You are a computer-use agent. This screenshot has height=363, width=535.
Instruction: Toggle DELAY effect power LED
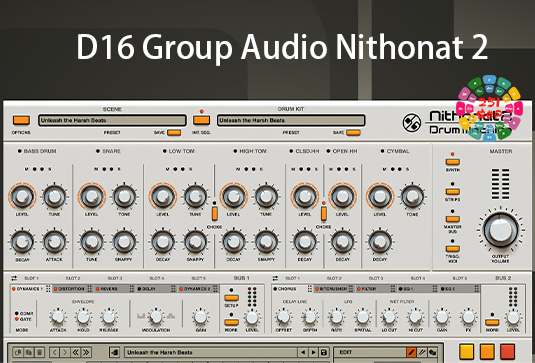(x=139, y=289)
